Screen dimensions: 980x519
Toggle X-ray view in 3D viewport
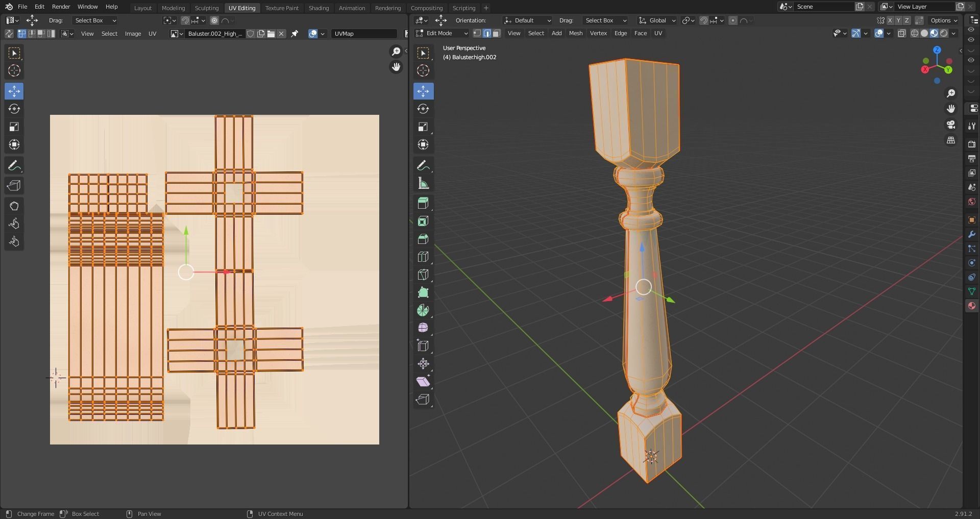(902, 33)
